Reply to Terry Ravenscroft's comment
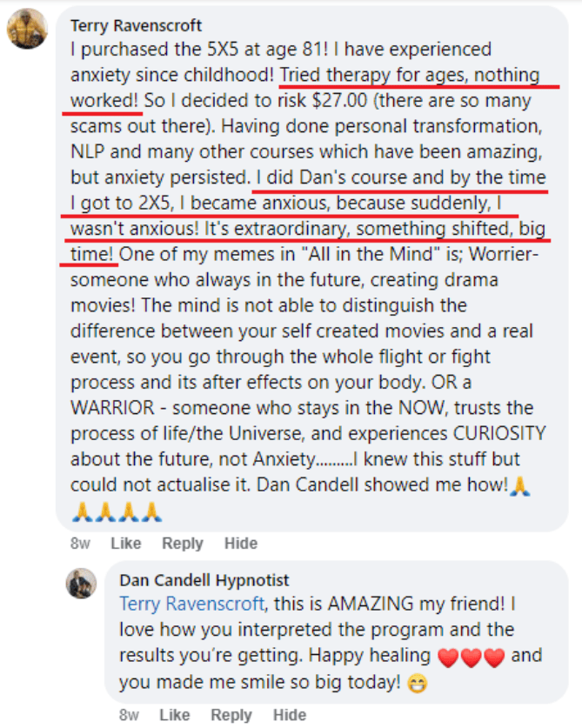 click(183, 544)
